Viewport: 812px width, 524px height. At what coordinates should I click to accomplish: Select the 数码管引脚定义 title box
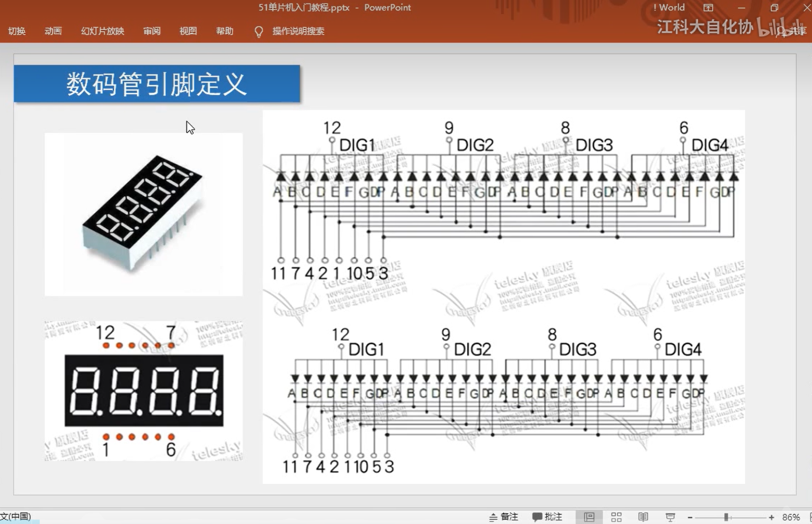click(157, 84)
